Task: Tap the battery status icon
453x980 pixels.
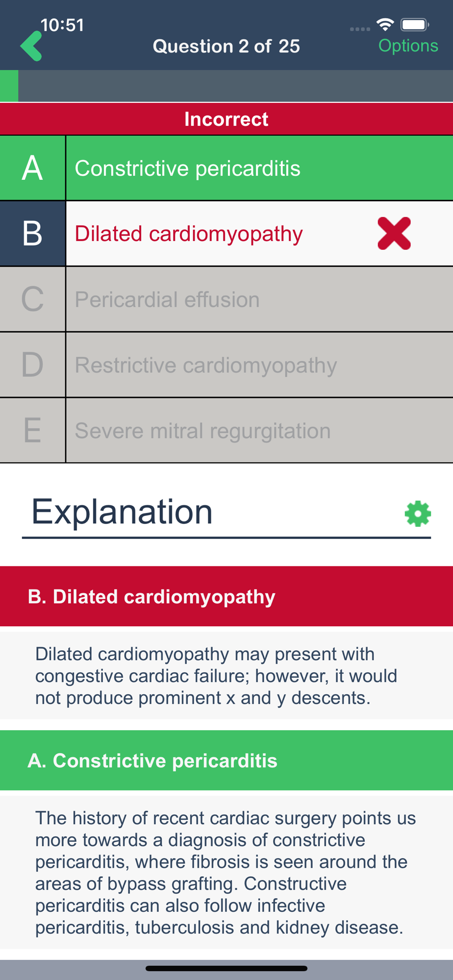Action: tap(415, 24)
